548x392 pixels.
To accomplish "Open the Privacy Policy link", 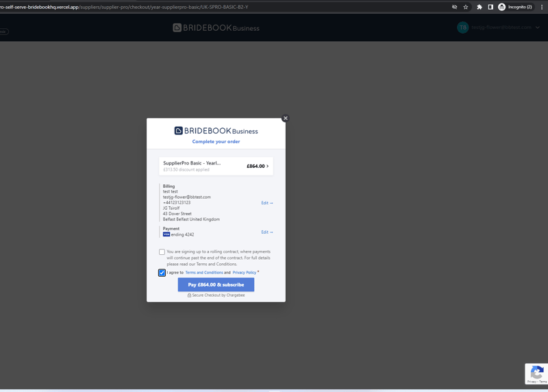I will 244,273.
